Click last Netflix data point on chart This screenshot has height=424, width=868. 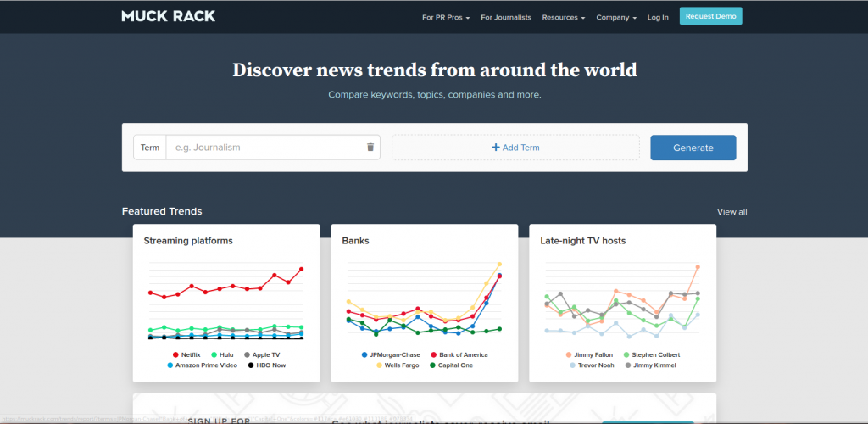(302, 269)
